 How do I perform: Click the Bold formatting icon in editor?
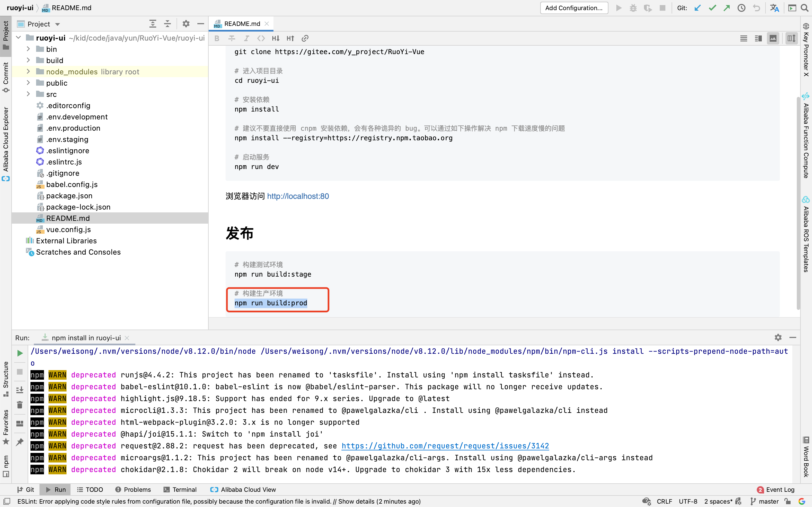217,38
